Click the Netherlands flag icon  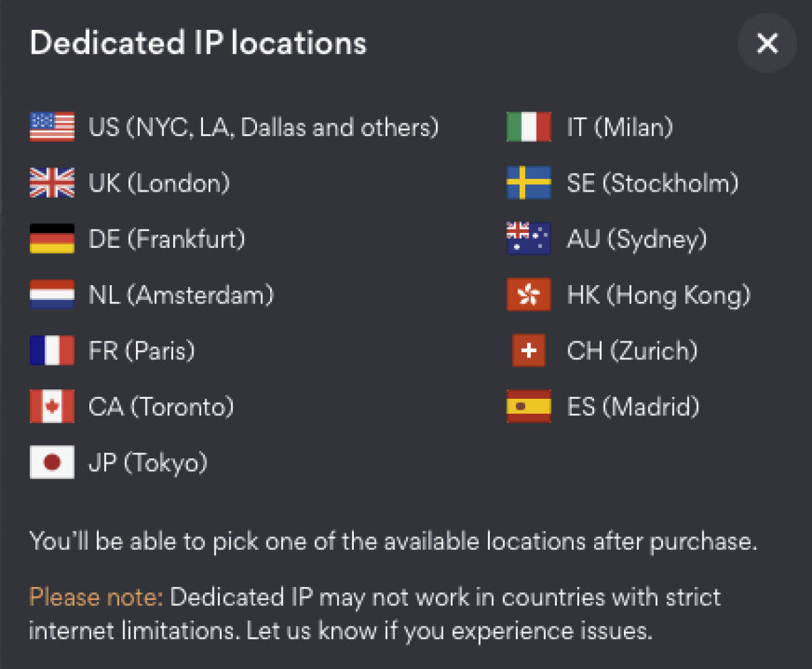[52, 295]
